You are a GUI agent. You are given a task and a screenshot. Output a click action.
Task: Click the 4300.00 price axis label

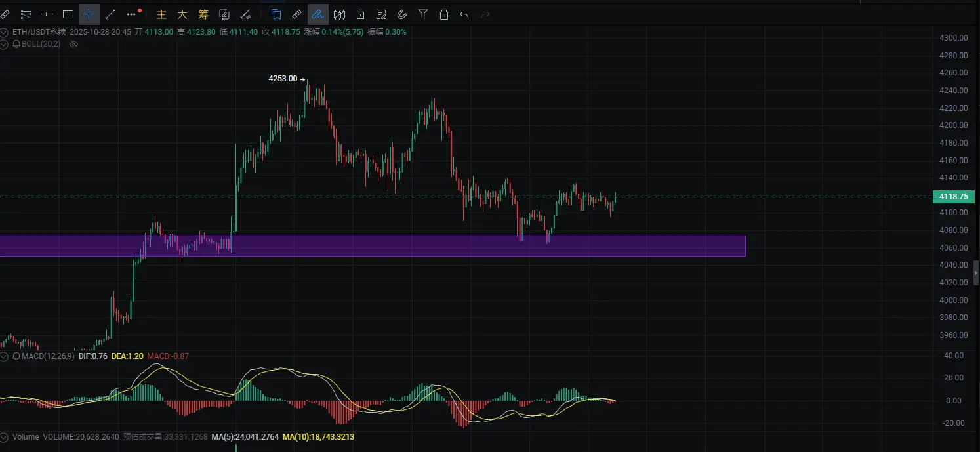click(954, 38)
